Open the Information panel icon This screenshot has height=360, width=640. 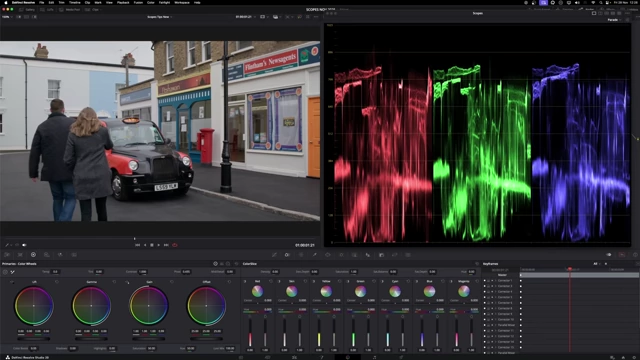tap(635, 255)
